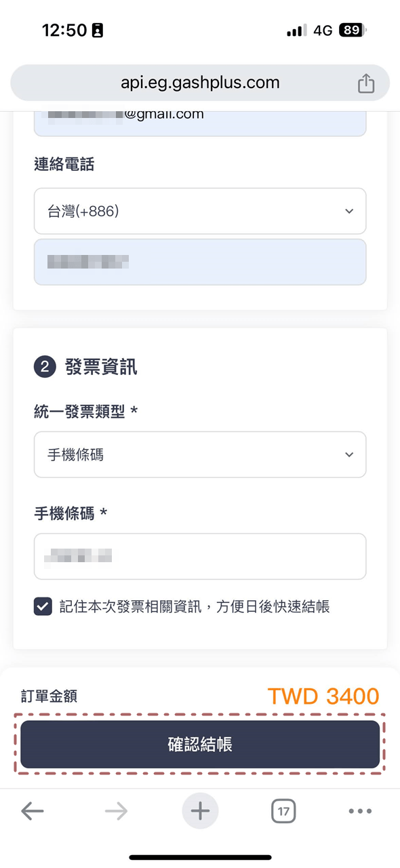Go back with the browser back arrow

click(x=32, y=811)
